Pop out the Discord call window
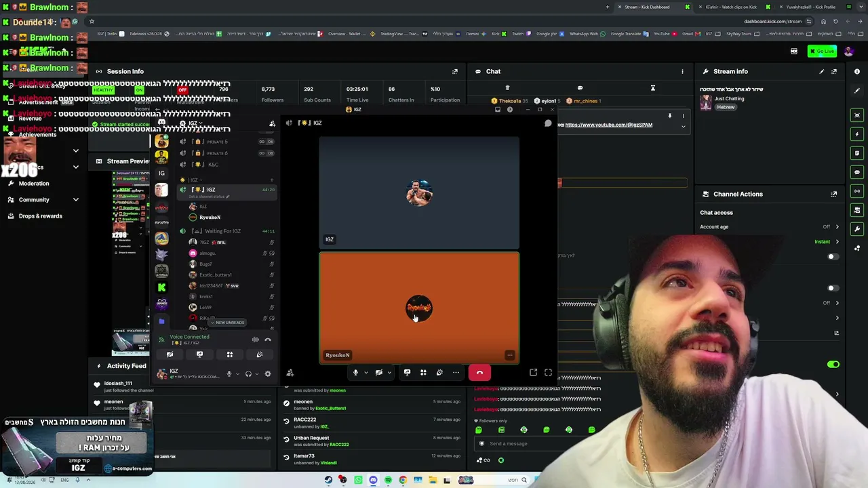The height and width of the screenshot is (488, 868). [533, 372]
